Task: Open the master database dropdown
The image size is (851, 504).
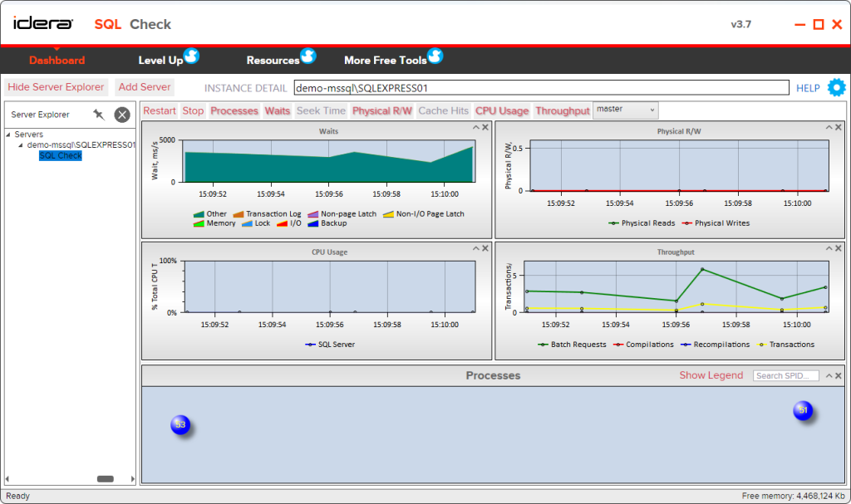Action: (625, 110)
